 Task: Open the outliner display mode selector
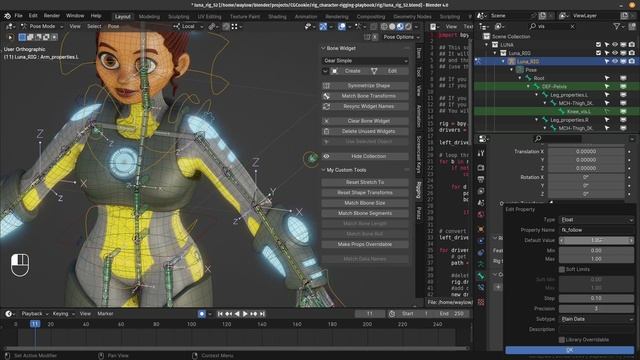pos(500,27)
